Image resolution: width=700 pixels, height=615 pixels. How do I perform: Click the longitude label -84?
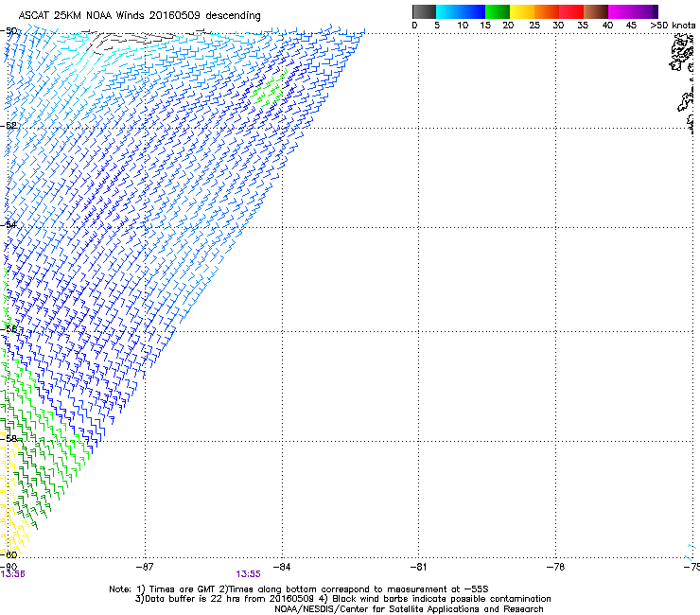tap(282, 567)
